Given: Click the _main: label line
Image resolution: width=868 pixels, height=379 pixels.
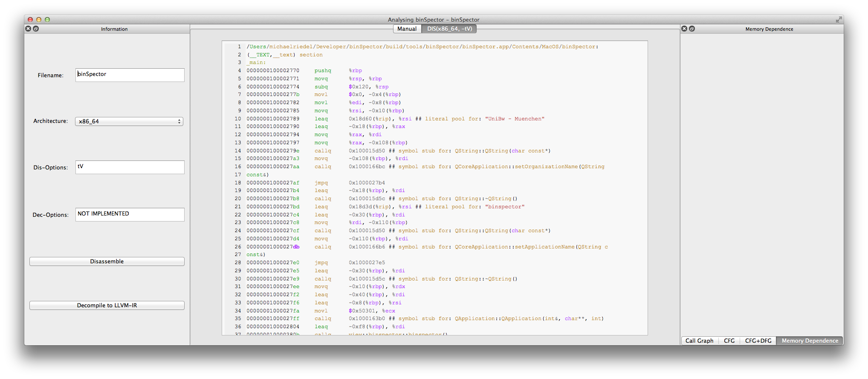Looking at the screenshot, I should tap(256, 63).
